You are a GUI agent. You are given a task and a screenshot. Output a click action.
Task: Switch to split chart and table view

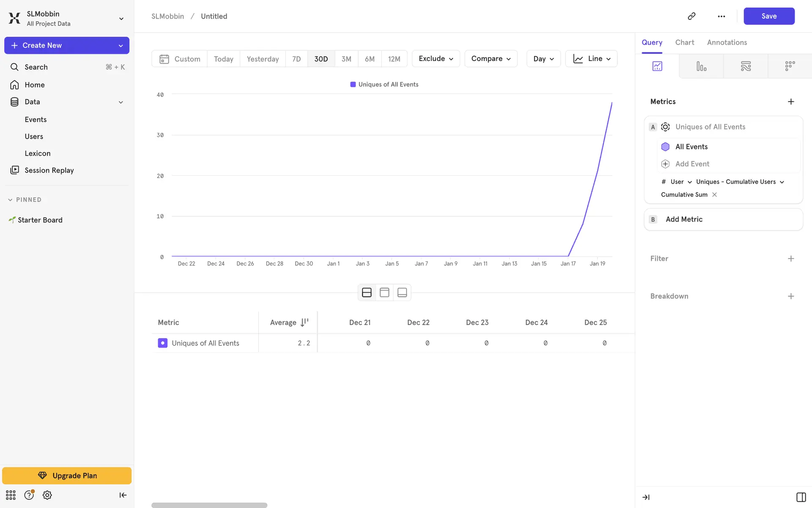pyautogui.click(x=367, y=293)
